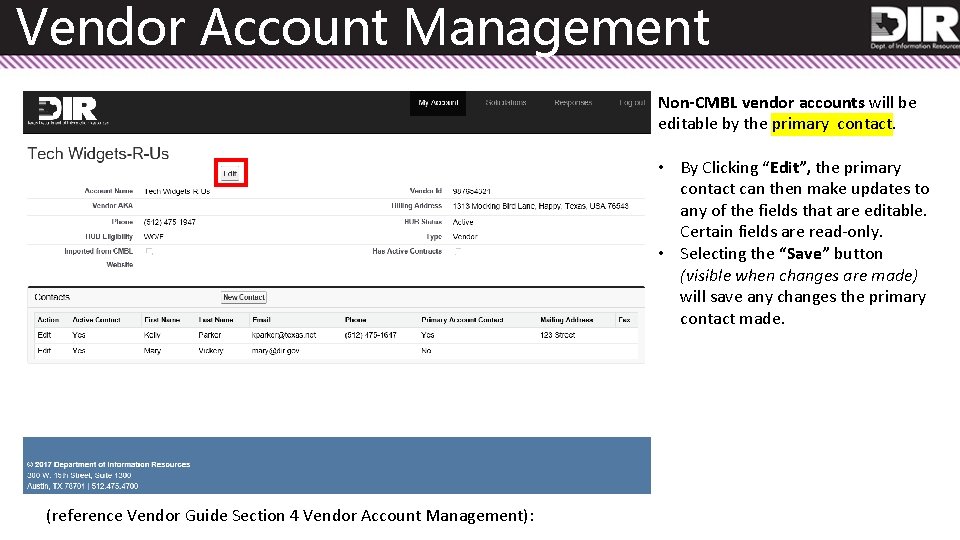Click the 123 Street mailing address cell
This screenshot has width=960, height=540.
558,336
